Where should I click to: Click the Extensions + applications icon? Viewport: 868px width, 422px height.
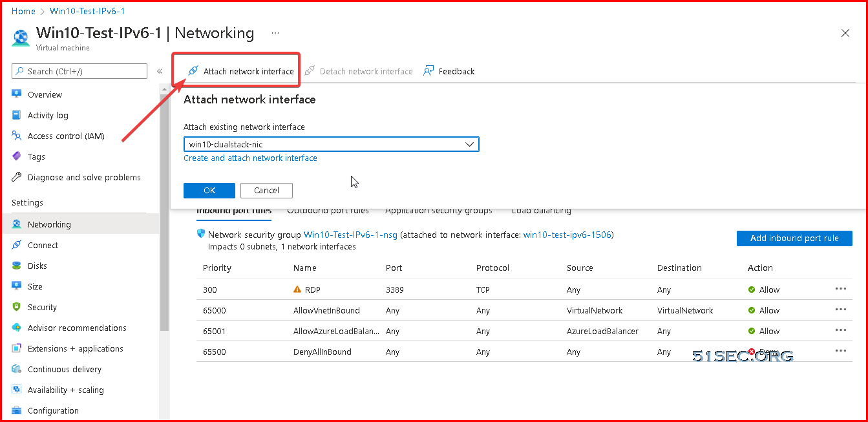pyautogui.click(x=17, y=348)
